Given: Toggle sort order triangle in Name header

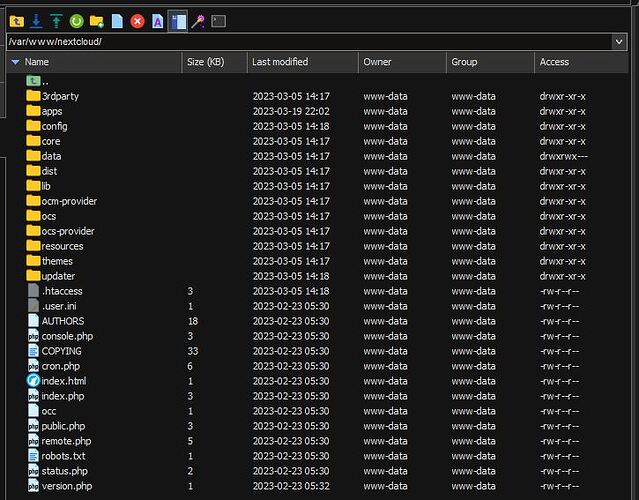Looking at the screenshot, I should click(x=15, y=62).
